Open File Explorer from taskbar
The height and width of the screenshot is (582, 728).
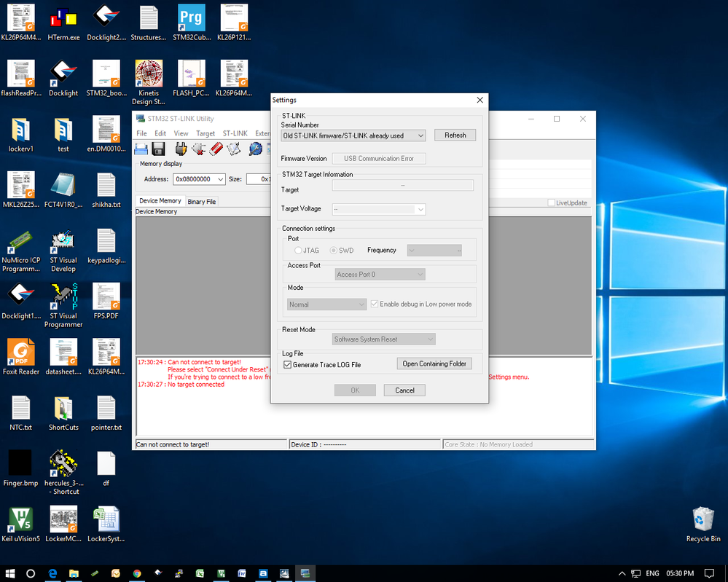coord(74,573)
